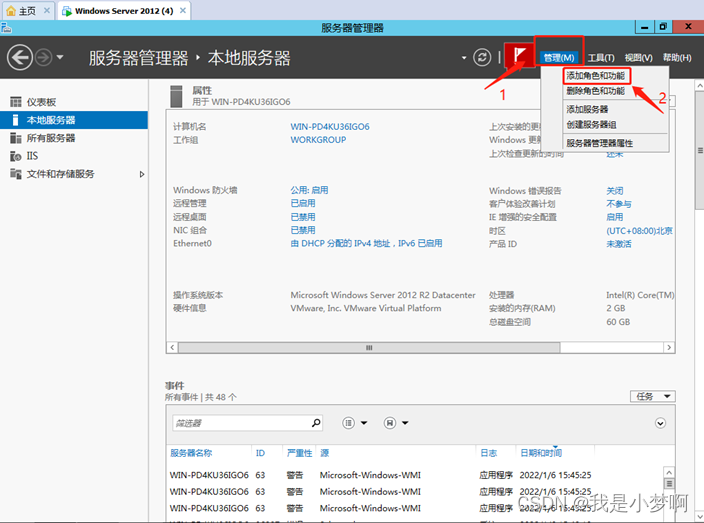Sort events by 严重性 column
The width and height of the screenshot is (704, 523).
[x=299, y=453]
